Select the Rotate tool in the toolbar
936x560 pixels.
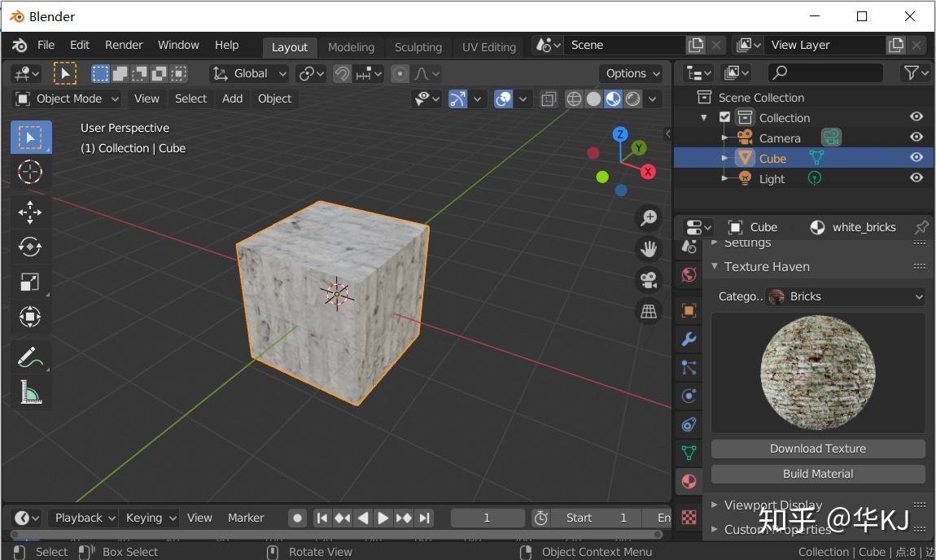[30, 247]
